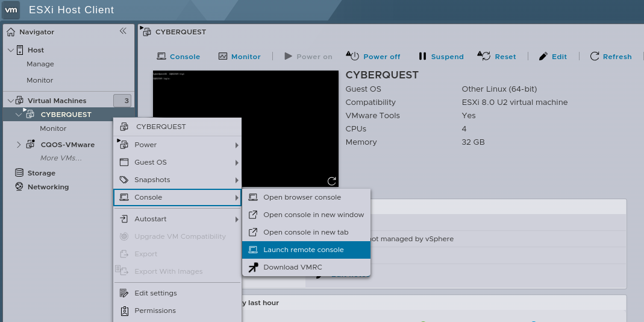Click the More VMs link
The image size is (644, 322).
[x=60, y=158]
